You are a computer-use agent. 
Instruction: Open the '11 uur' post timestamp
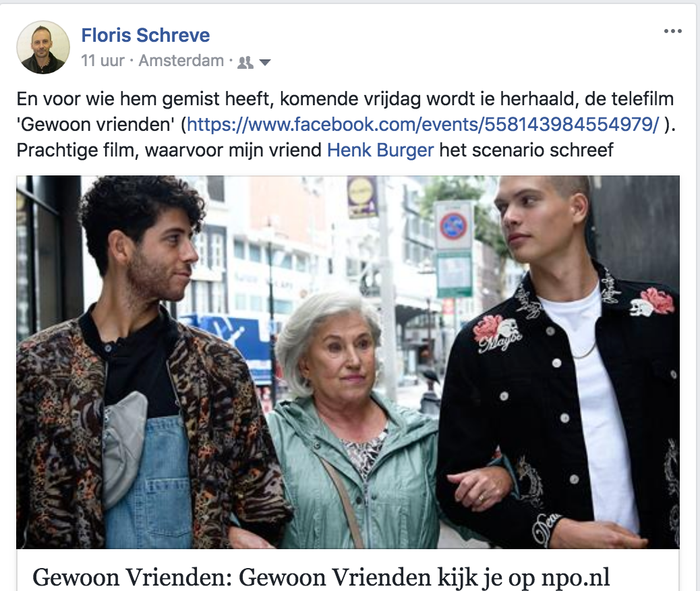tap(103, 61)
